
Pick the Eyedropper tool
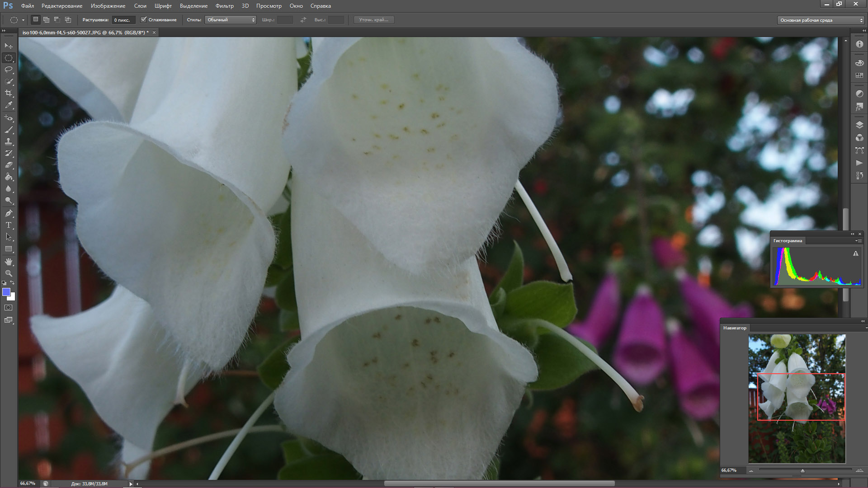click(9, 105)
